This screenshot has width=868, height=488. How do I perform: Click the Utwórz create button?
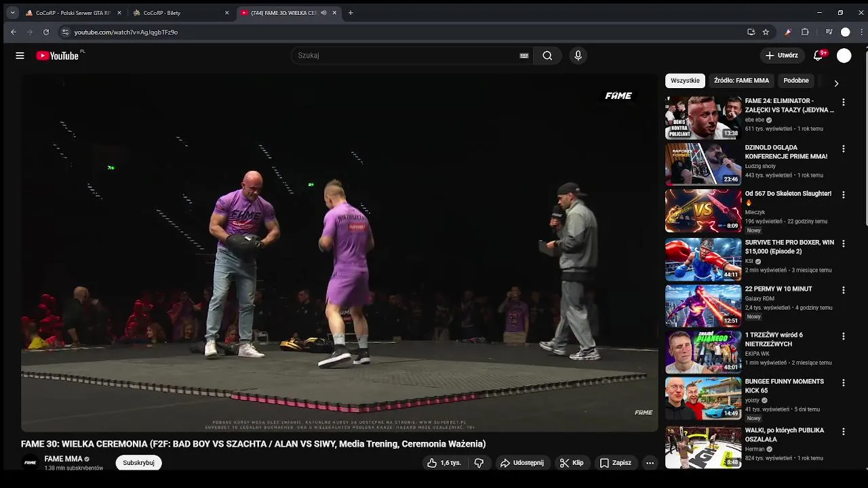[782, 56]
